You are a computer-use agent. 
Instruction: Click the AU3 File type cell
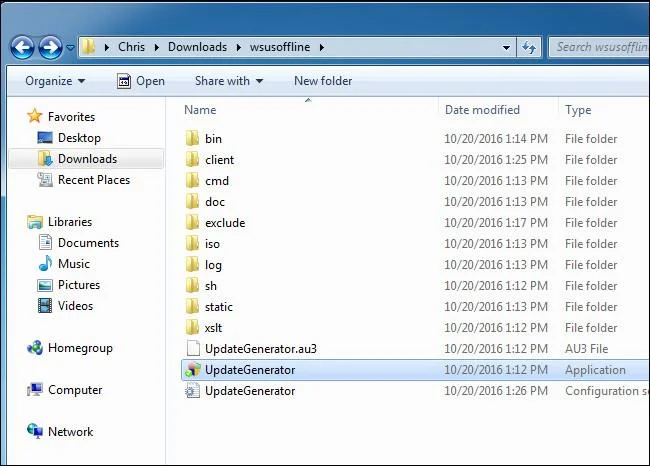coord(586,349)
